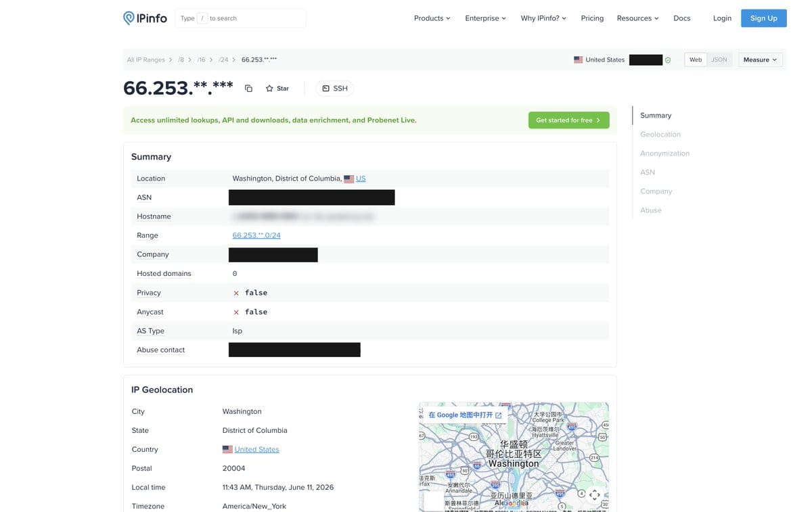Expand the Products menu
Screen dimensions: 812x512
[432, 18]
